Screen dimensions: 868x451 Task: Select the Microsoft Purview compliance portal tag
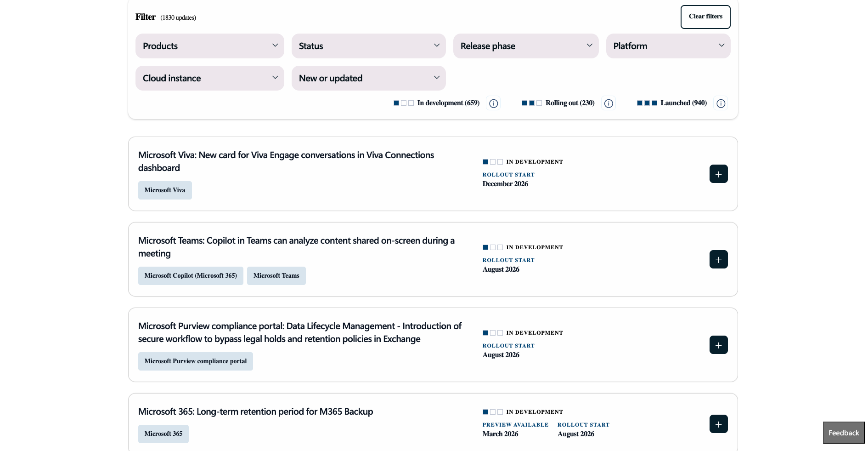[x=196, y=361]
